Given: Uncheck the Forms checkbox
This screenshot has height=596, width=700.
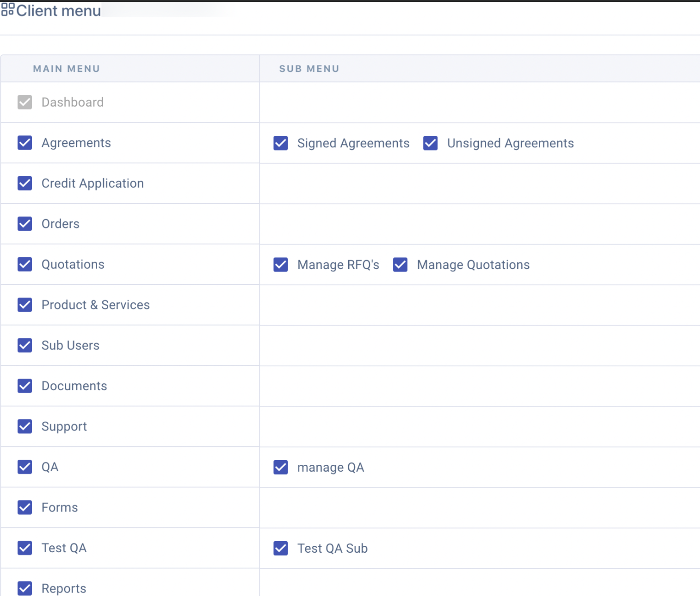Looking at the screenshot, I should pyautogui.click(x=25, y=507).
